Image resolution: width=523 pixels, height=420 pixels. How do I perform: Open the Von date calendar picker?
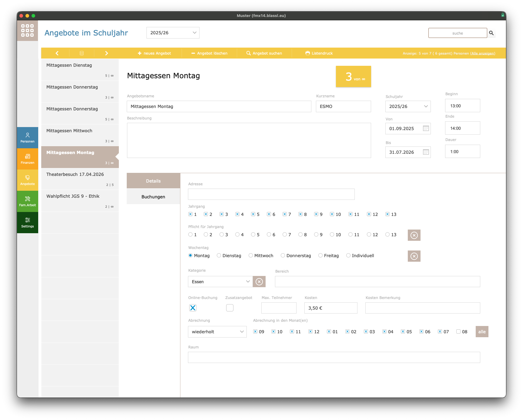(x=426, y=129)
